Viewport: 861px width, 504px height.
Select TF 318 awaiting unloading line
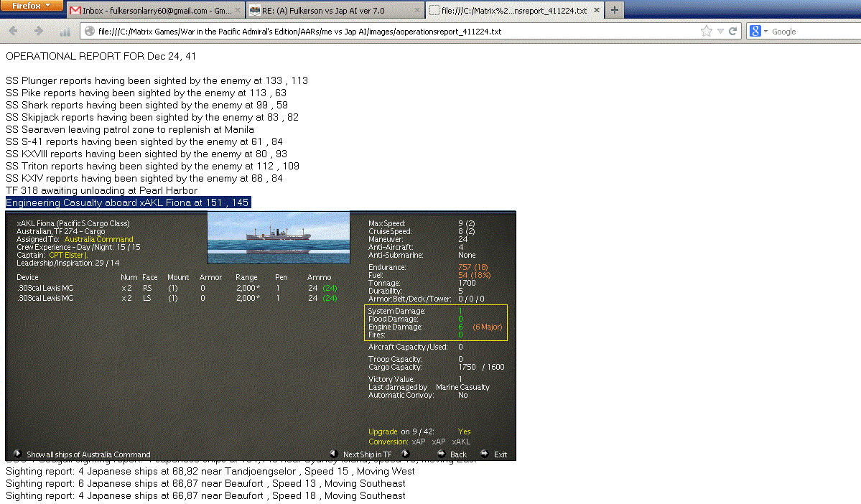click(x=101, y=190)
